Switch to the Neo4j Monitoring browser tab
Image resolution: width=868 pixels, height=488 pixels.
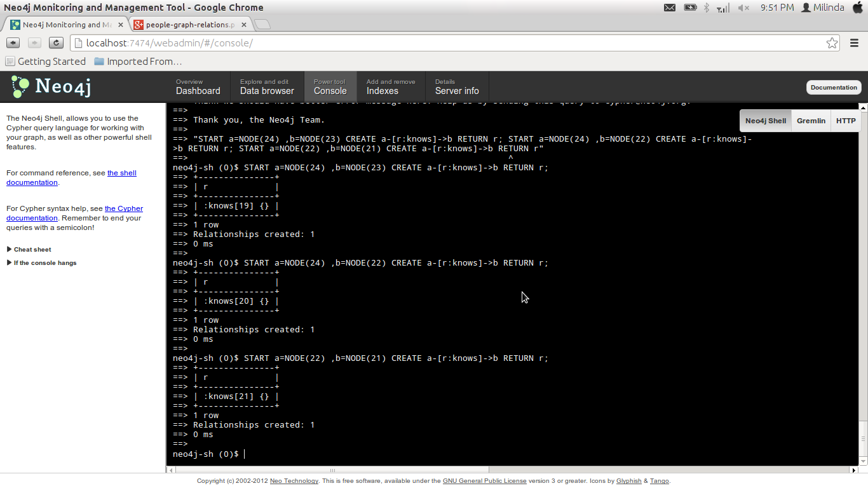coord(66,25)
